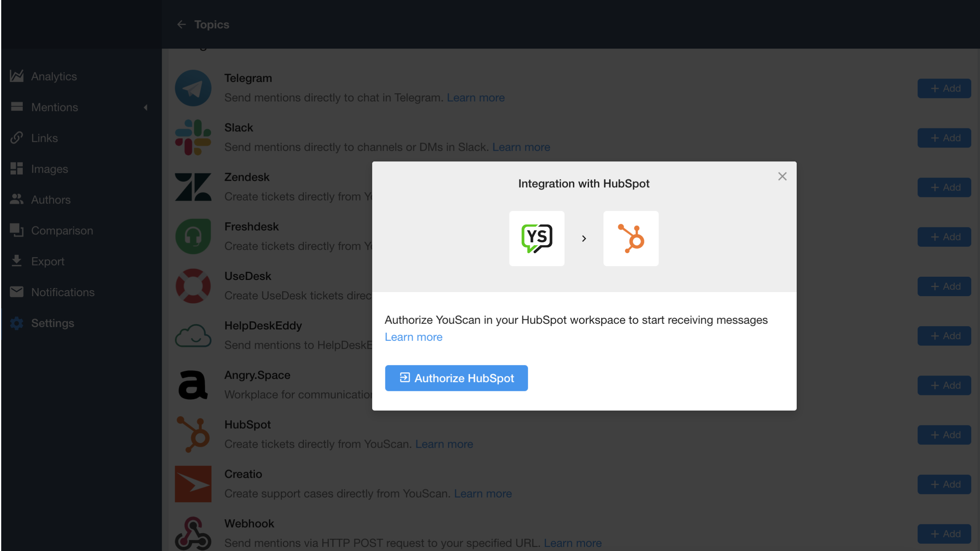
Task: Click the Authorize HubSpot button
Action: [456, 378]
